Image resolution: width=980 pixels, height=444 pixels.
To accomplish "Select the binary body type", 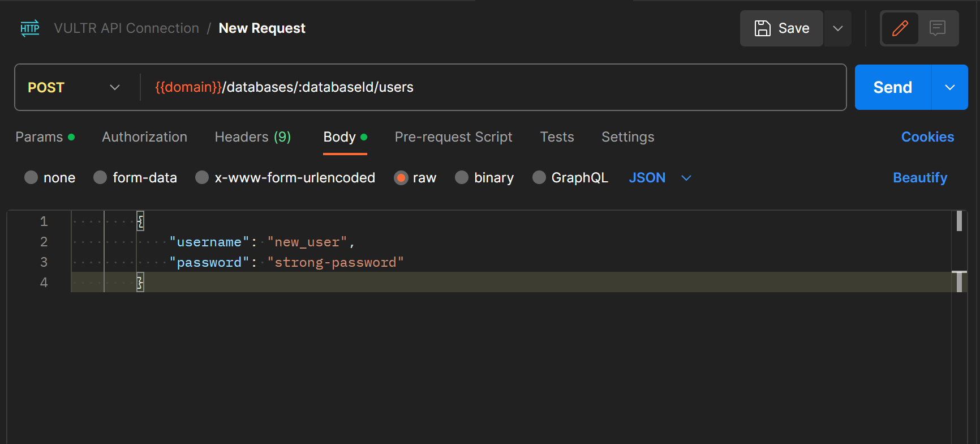I will (484, 178).
